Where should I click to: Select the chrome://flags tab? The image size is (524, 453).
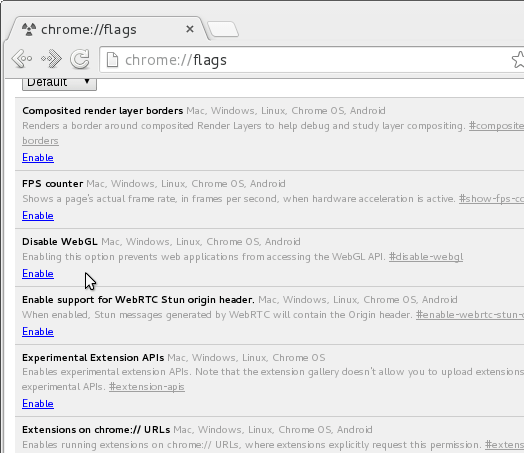click(107, 29)
